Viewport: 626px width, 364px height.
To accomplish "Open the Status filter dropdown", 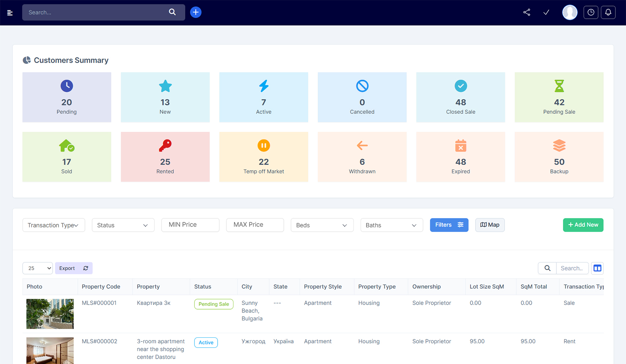I will point(123,225).
